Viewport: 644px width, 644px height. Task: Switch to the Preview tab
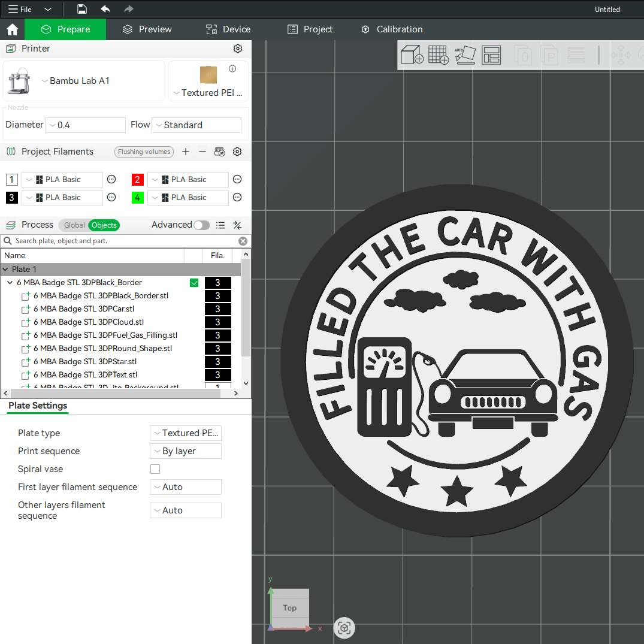(x=147, y=29)
